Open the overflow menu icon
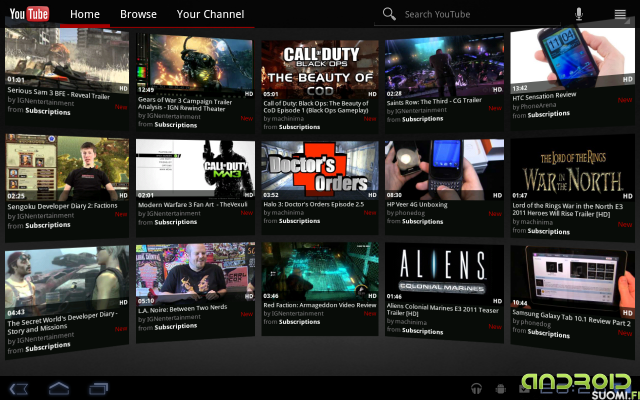This screenshot has height=400, width=640. (620, 14)
